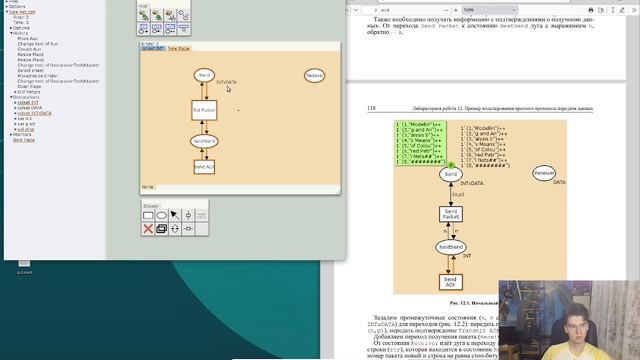Click 'Step: 0' in the index
This screenshot has height=360, width=640.
tap(21, 17)
